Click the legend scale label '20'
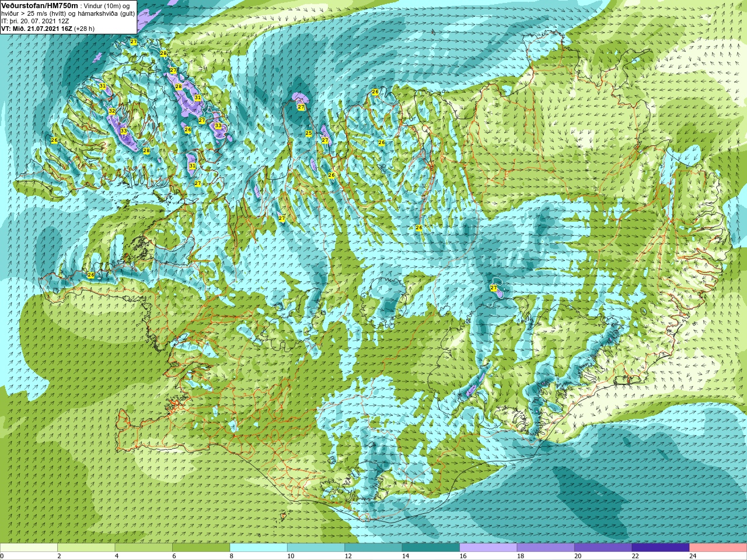Image resolution: width=747 pixels, height=560 pixels. click(x=578, y=556)
